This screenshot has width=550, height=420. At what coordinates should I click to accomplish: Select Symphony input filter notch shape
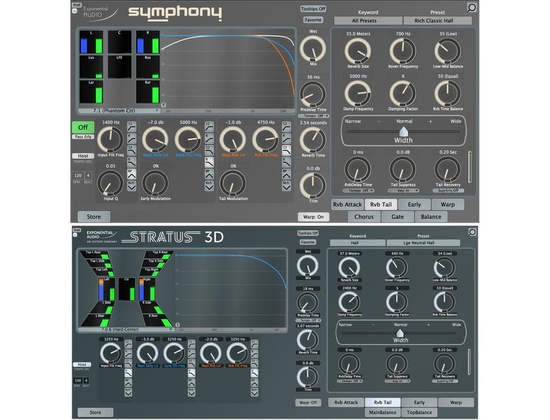132,186
